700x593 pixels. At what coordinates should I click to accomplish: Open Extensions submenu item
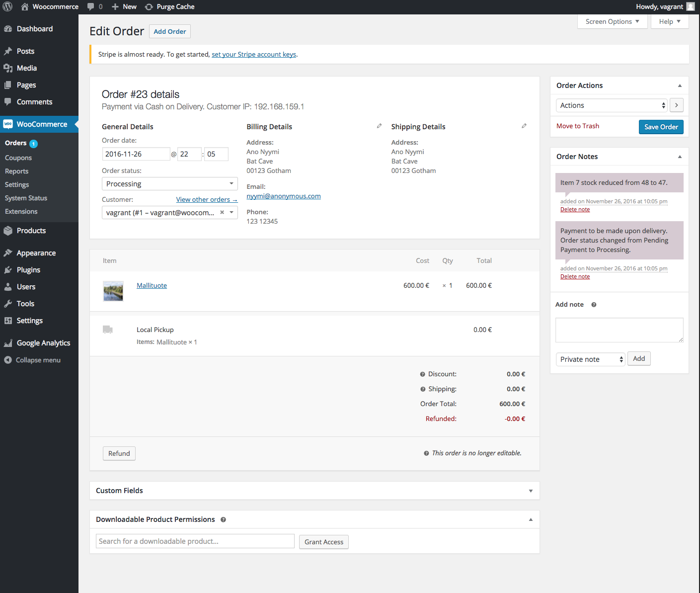click(x=21, y=211)
